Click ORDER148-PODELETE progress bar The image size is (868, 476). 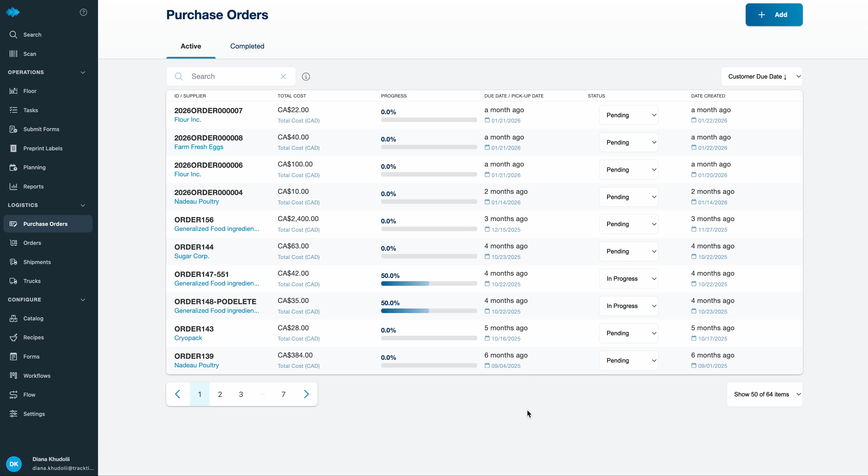(429, 311)
